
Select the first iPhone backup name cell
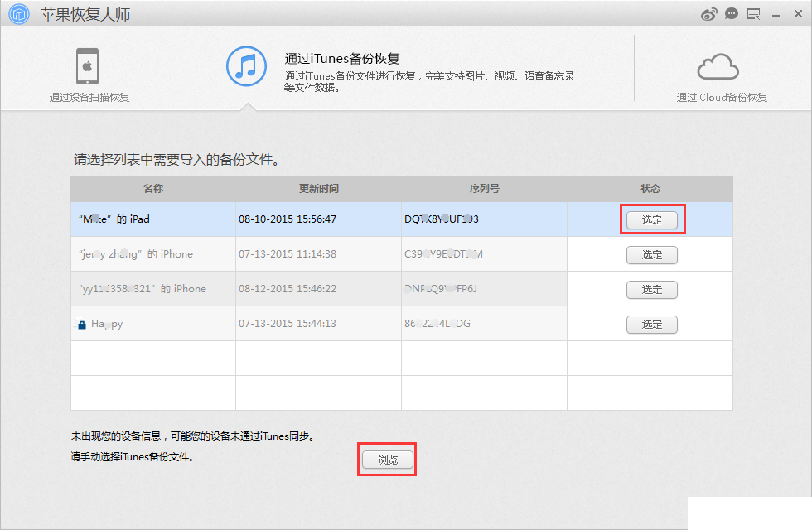(x=153, y=254)
